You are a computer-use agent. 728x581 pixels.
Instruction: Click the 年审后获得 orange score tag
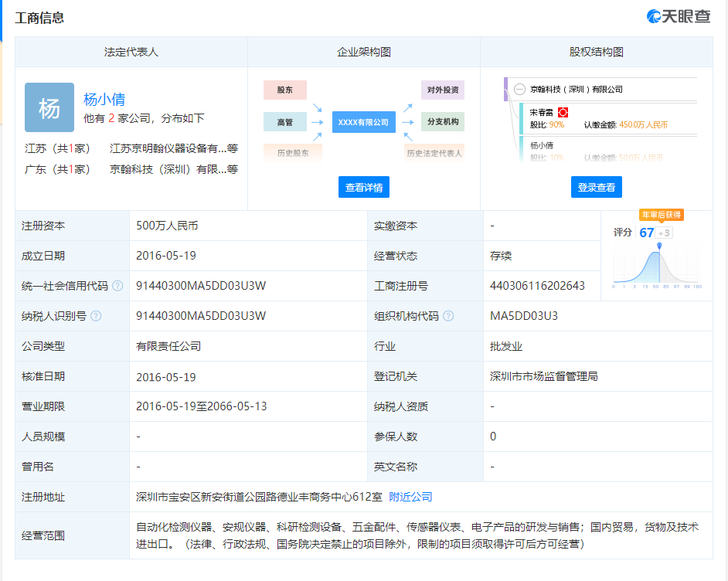pyautogui.click(x=661, y=215)
